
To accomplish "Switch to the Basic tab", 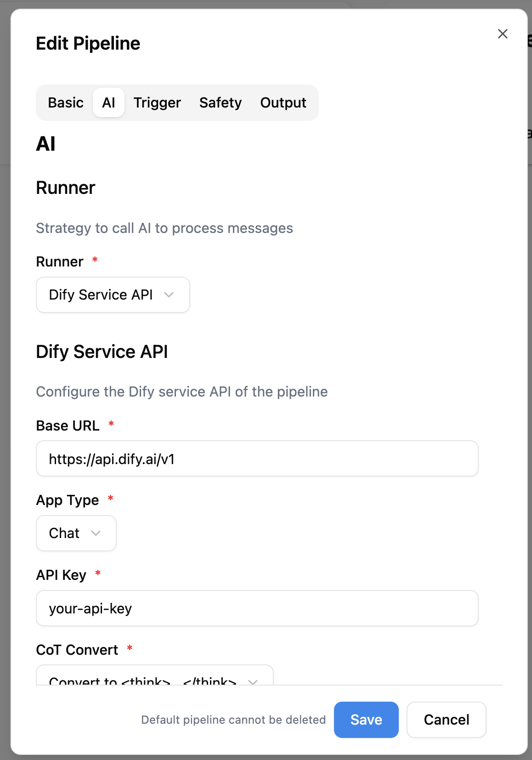I will pyautogui.click(x=66, y=102).
